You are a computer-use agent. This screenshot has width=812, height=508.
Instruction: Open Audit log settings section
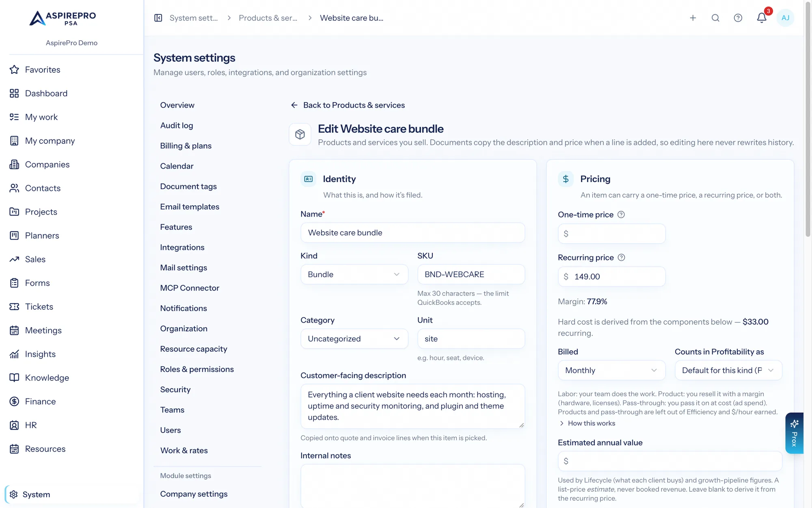pyautogui.click(x=177, y=126)
